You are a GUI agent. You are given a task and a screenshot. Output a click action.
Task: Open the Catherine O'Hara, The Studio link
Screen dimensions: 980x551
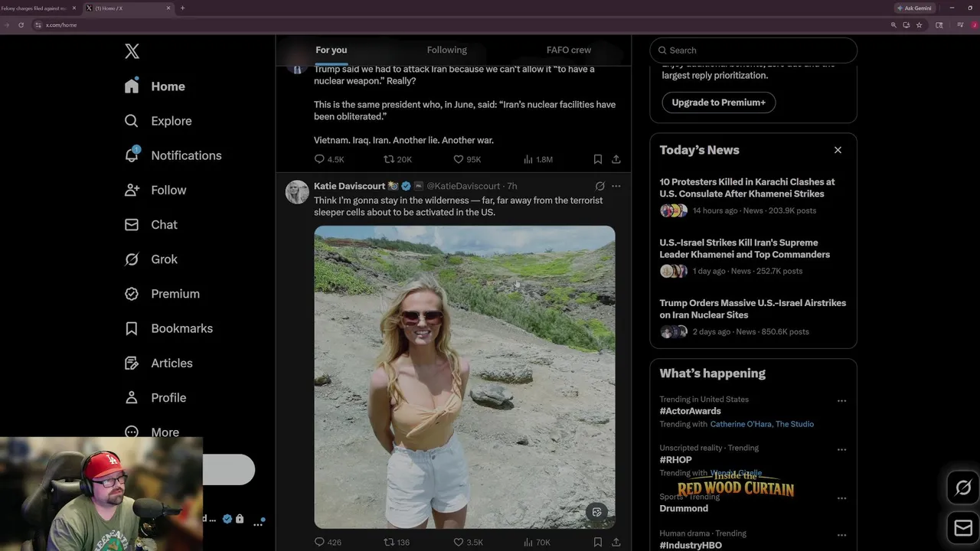coord(762,424)
